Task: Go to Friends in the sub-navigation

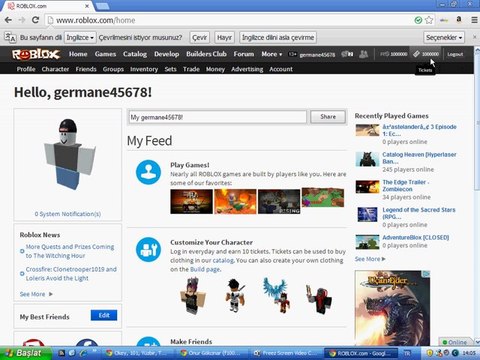Action: point(86,69)
